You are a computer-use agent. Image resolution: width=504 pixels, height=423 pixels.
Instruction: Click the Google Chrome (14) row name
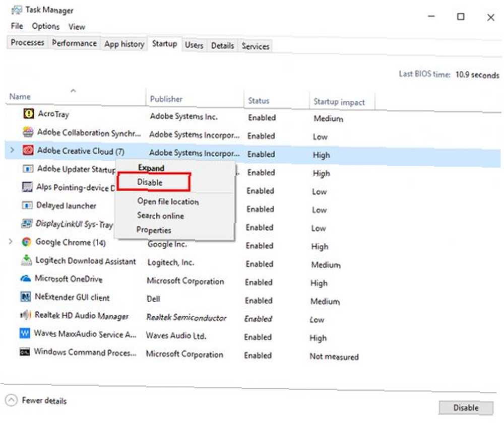(x=71, y=242)
